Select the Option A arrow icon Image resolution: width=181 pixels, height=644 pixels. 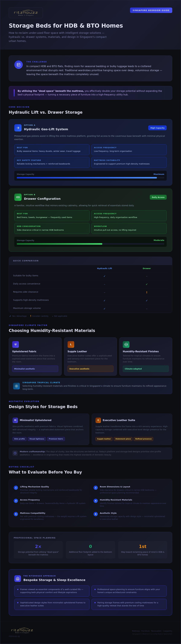coord(18,128)
